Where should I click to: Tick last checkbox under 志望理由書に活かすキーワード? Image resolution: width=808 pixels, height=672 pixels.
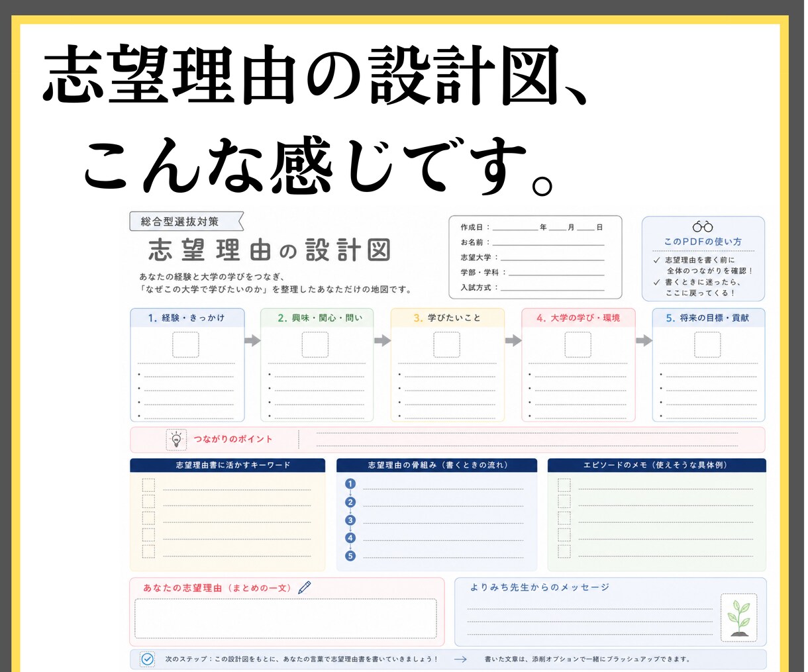point(148,552)
